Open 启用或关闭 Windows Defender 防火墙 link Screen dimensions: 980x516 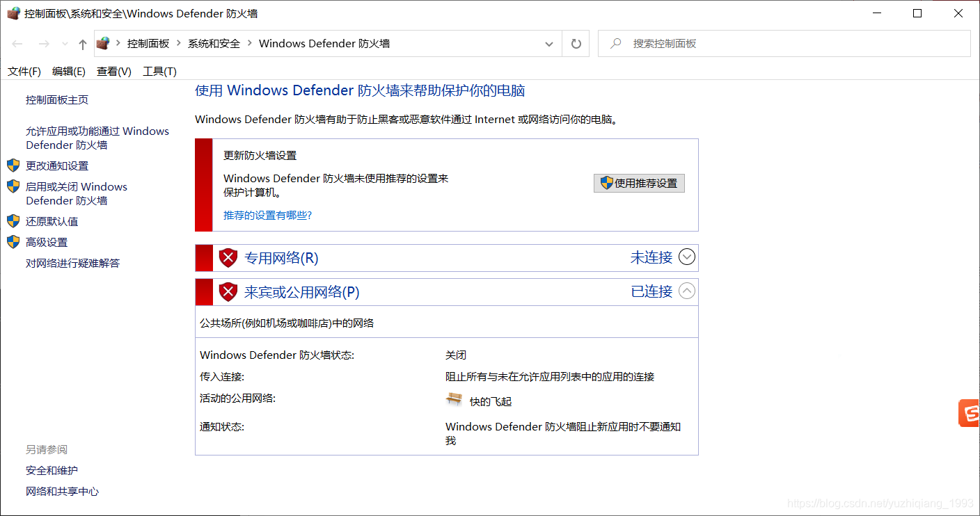[77, 193]
